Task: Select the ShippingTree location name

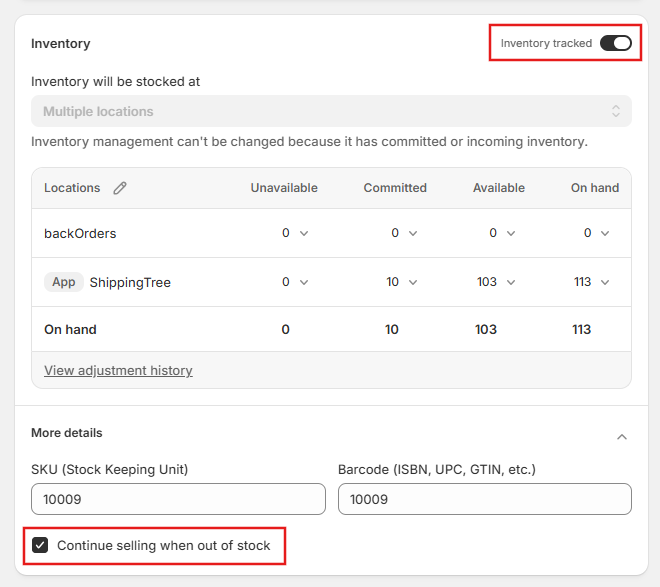Action: 130,283
